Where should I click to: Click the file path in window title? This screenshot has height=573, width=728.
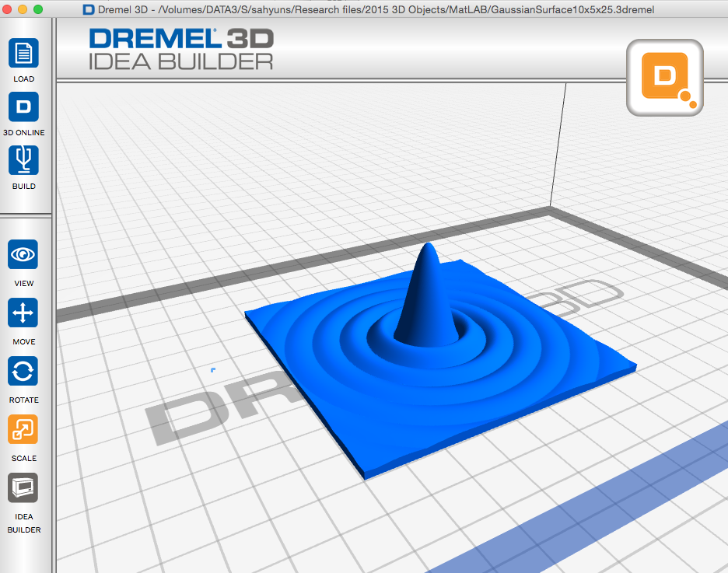coord(406,9)
